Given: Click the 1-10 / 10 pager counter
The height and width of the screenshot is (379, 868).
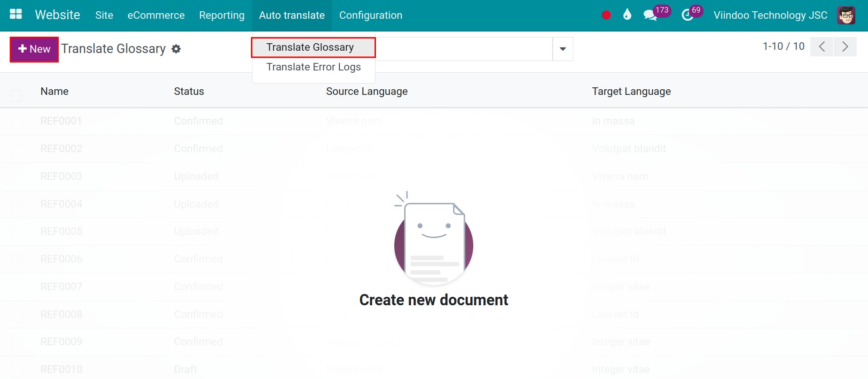Looking at the screenshot, I should pyautogui.click(x=783, y=46).
